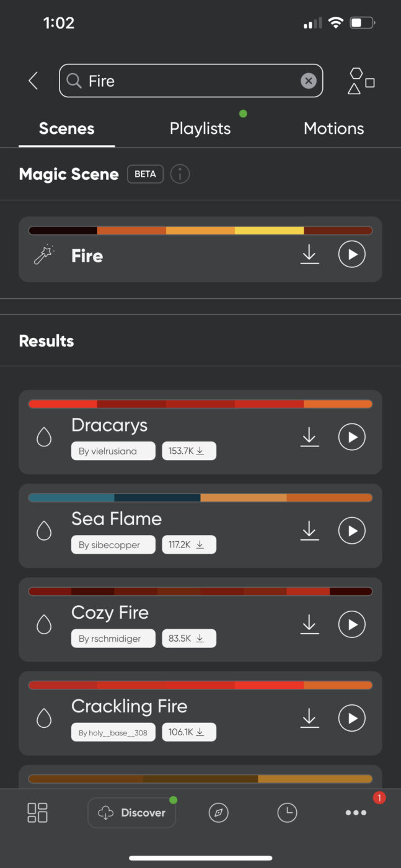Download the Fire magic scene

click(x=309, y=254)
